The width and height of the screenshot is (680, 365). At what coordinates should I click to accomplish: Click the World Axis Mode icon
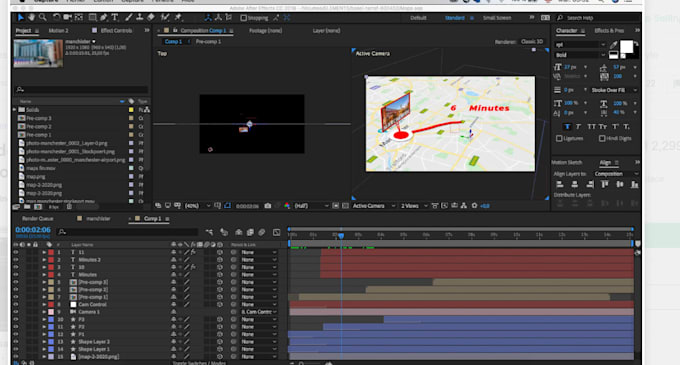point(218,18)
